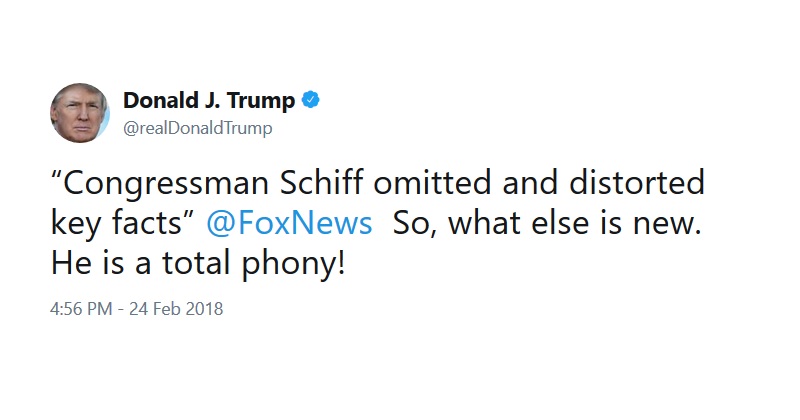Open the Donald J. Trump display name
The height and width of the screenshot is (420, 800).
click(x=209, y=100)
